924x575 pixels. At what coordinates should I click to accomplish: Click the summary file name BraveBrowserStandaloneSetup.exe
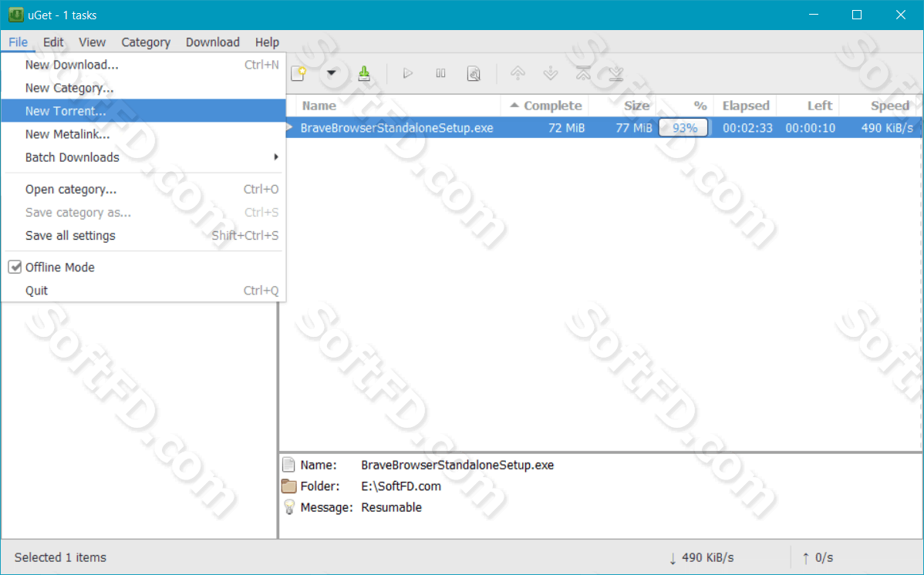tap(457, 465)
